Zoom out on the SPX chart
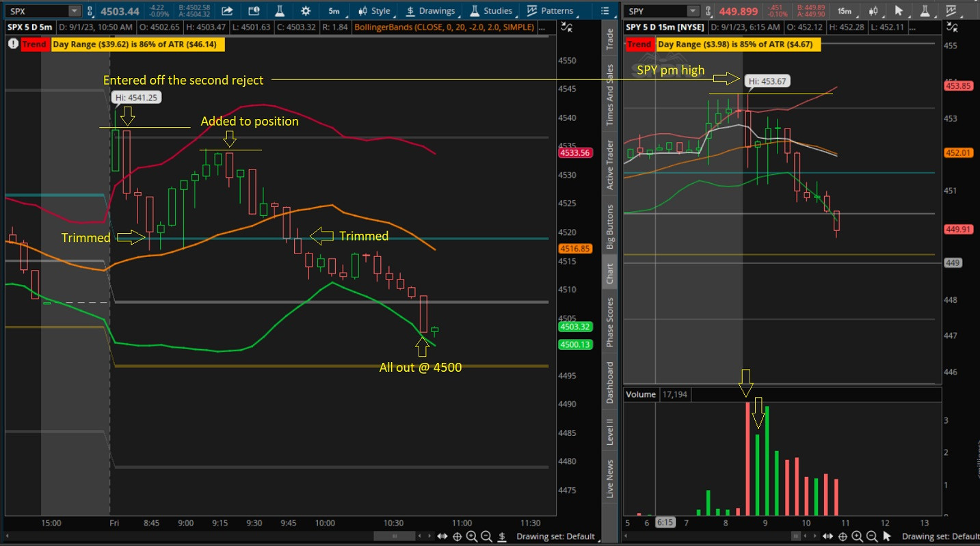The width and height of the screenshot is (980, 546). point(486,536)
